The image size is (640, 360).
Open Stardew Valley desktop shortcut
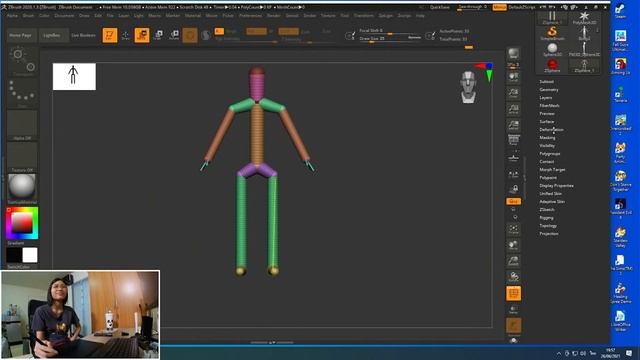point(620,237)
